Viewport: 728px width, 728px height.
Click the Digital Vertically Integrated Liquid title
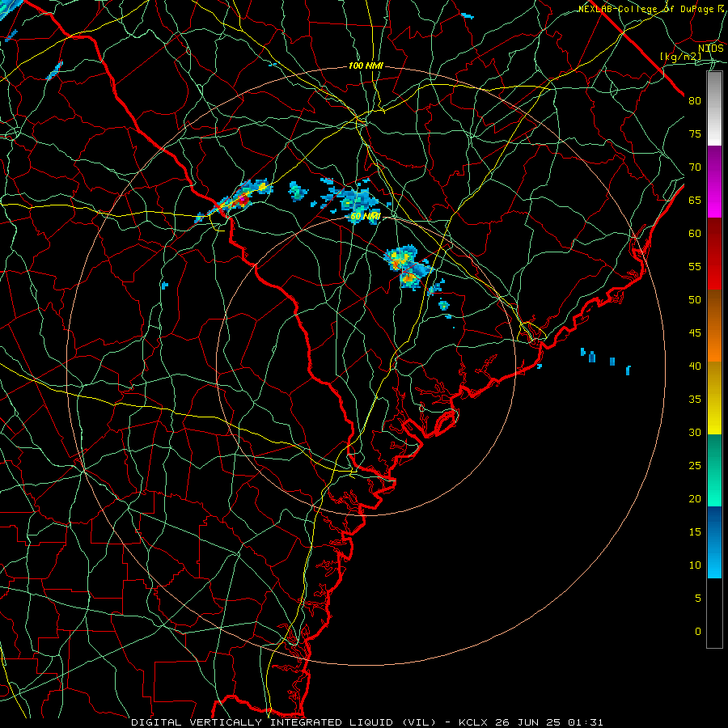(x=284, y=722)
